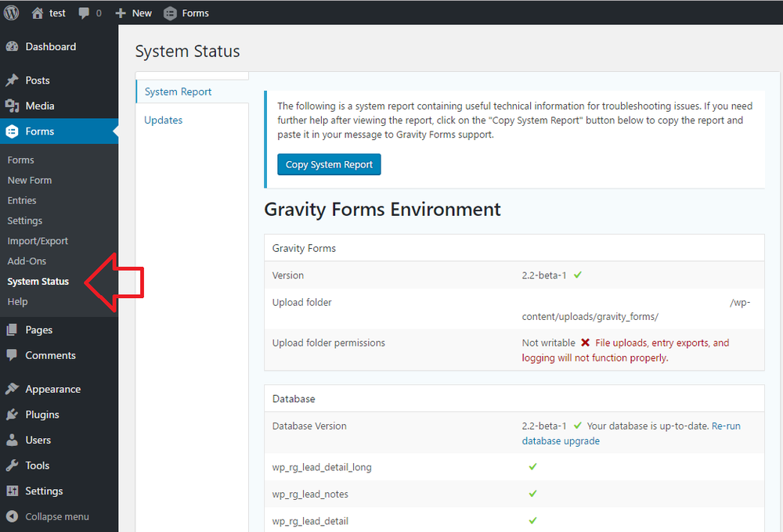Click the Database section header
783x532 pixels.
tap(294, 399)
